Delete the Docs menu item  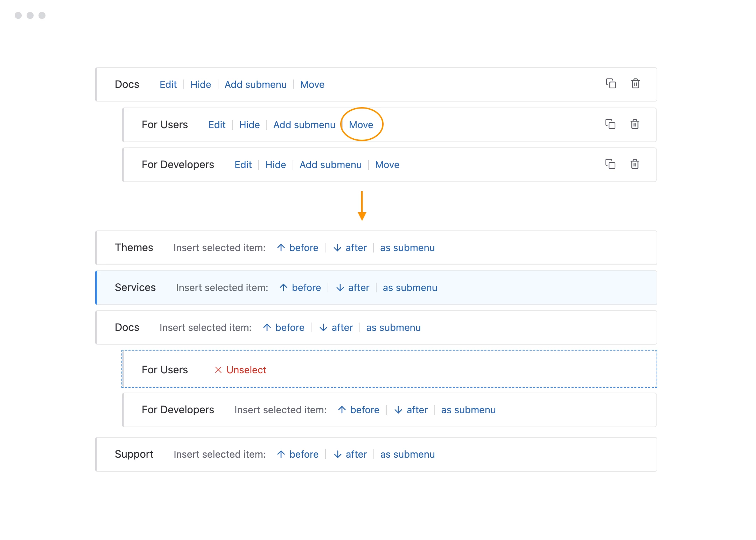click(x=635, y=84)
